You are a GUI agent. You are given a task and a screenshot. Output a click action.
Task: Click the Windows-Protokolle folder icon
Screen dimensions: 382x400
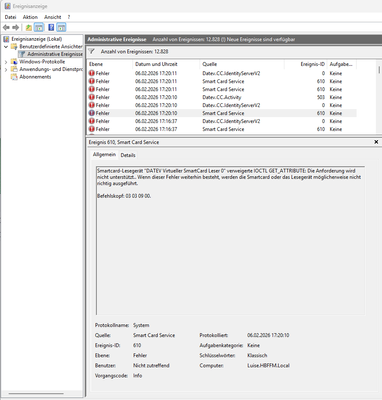[x=14, y=62]
